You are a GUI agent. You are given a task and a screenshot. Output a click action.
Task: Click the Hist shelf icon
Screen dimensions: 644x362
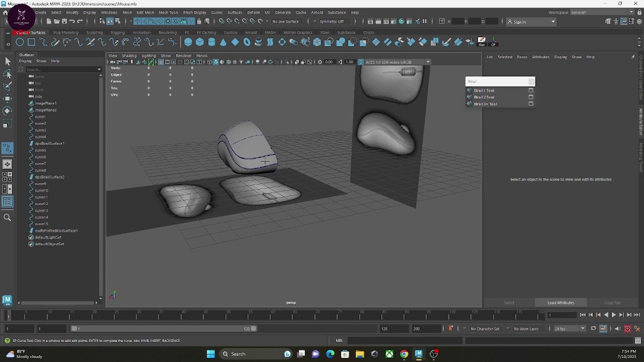[x=481, y=41]
